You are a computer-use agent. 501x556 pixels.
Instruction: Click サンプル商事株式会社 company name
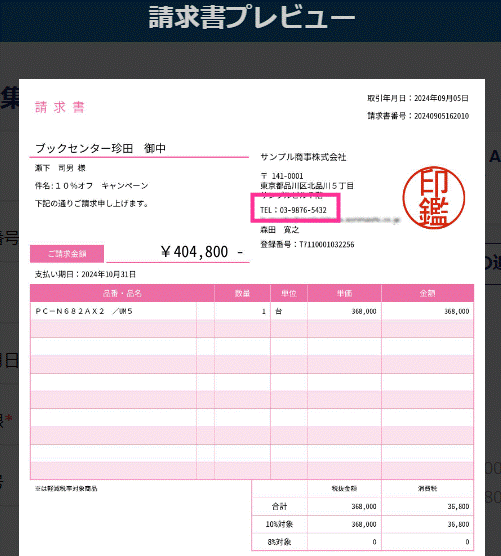pos(303,157)
